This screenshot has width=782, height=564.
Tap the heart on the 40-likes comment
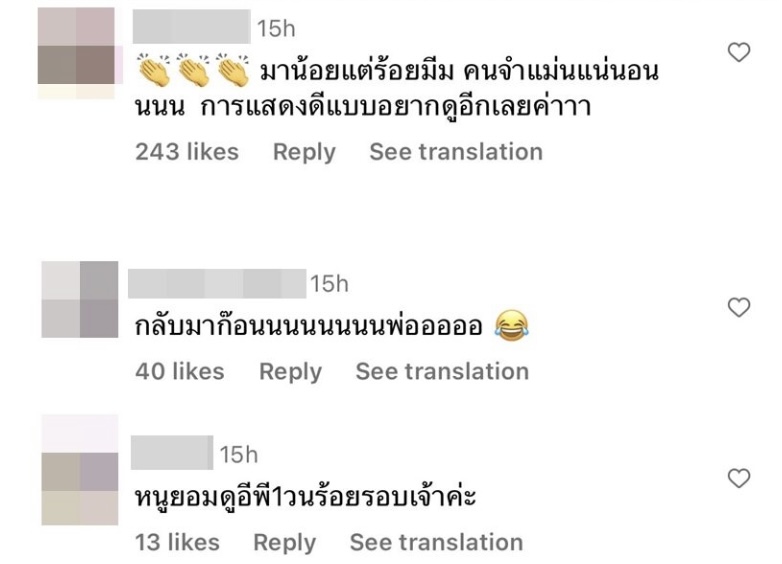pos(739,307)
